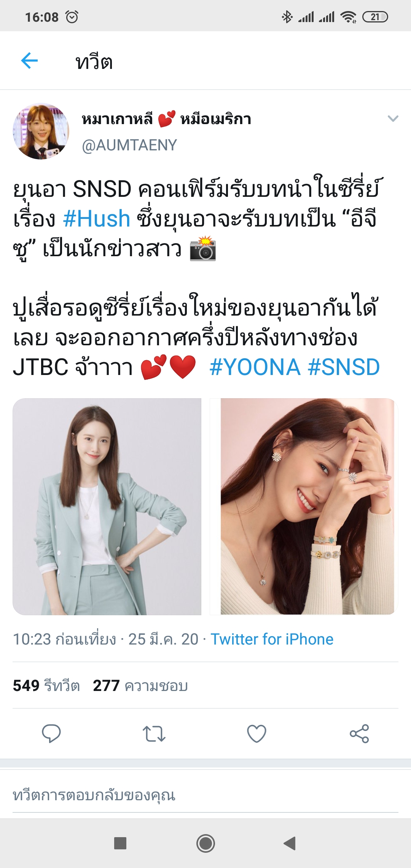The height and width of the screenshot is (868, 411).
Task: Open the tweet options chevron menu
Action: pos(393,118)
